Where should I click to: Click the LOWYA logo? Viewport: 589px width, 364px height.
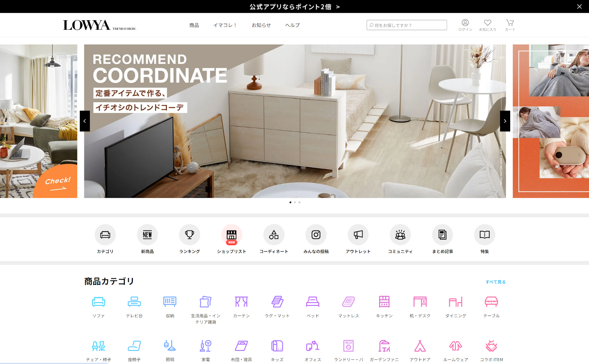tap(99, 25)
